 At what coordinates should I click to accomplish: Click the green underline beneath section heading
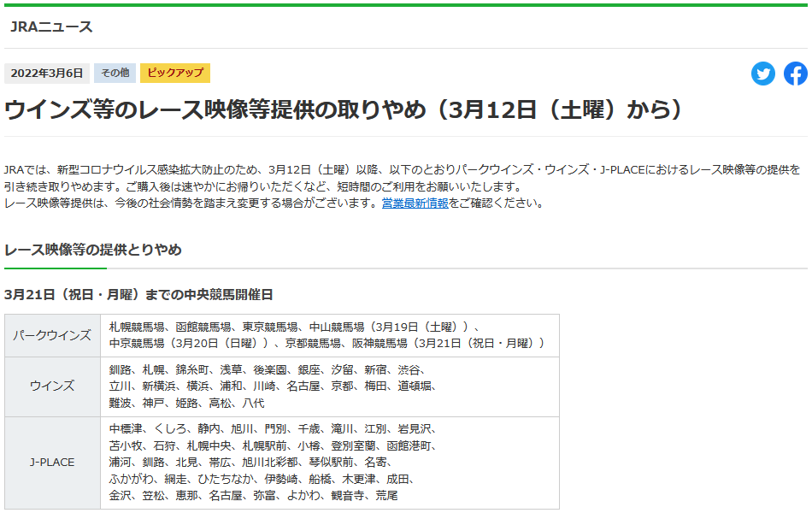[x=56, y=268]
